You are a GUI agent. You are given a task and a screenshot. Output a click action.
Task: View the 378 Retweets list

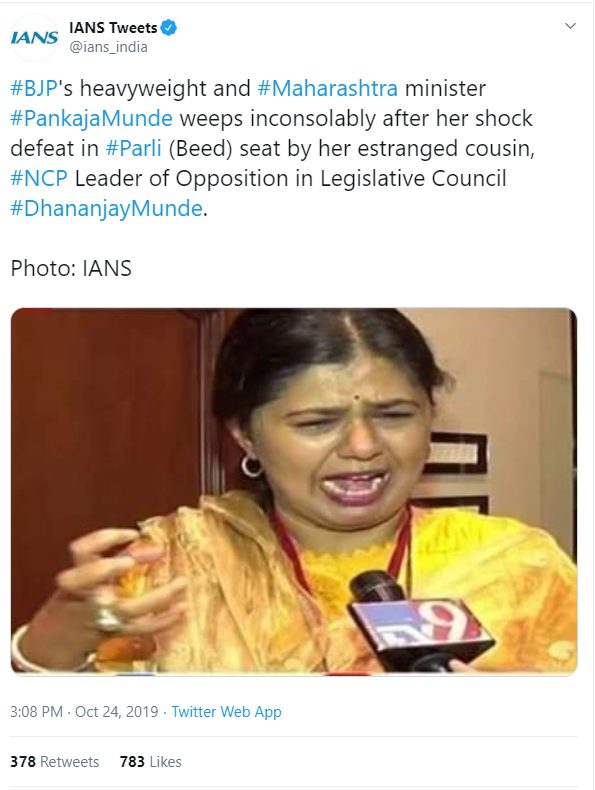(54, 761)
